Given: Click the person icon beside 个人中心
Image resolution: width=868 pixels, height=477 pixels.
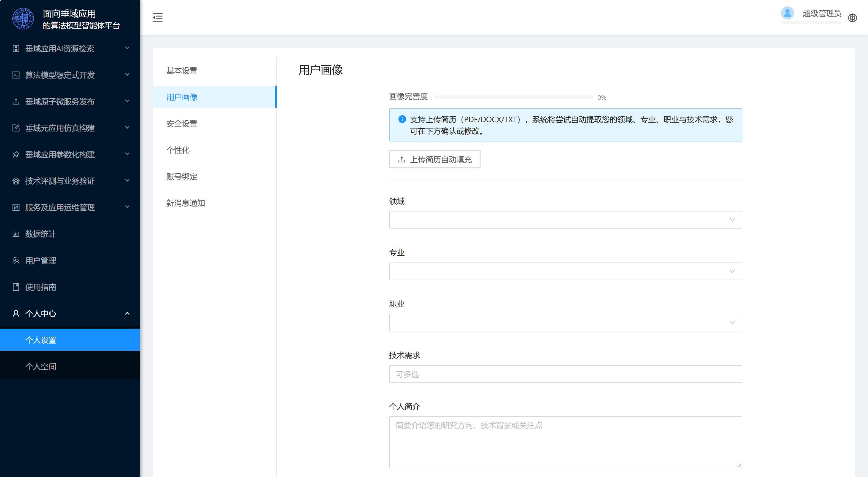Looking at the screenshot, I should pos(16,313).
